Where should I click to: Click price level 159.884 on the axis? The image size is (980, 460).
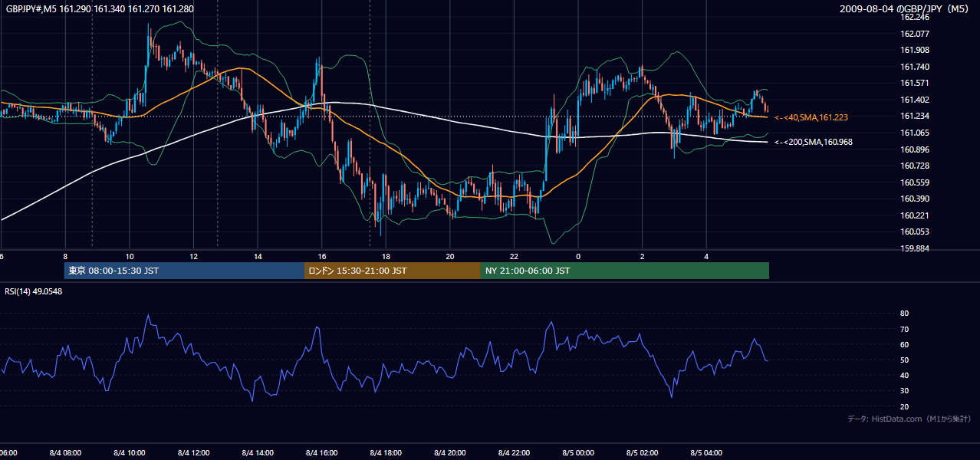click(914, 248)
